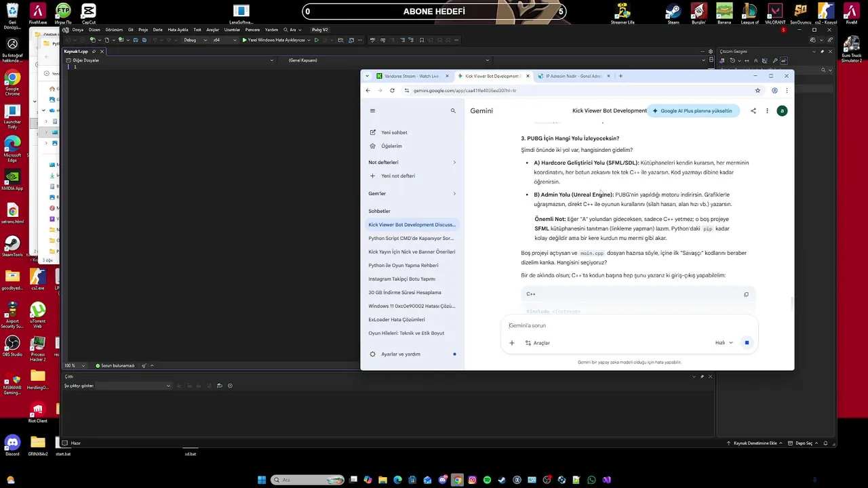The height and width of the screenshot is (488, 868).
Task: Copy the C++ code block in Gemini
Action: (x=746, y=294)
